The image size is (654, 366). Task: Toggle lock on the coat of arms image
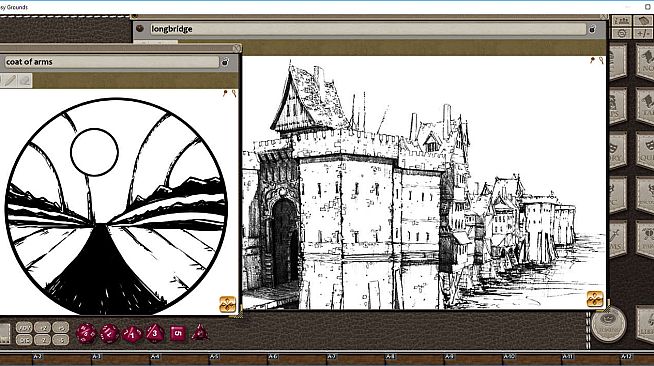[x=225, y=62]
